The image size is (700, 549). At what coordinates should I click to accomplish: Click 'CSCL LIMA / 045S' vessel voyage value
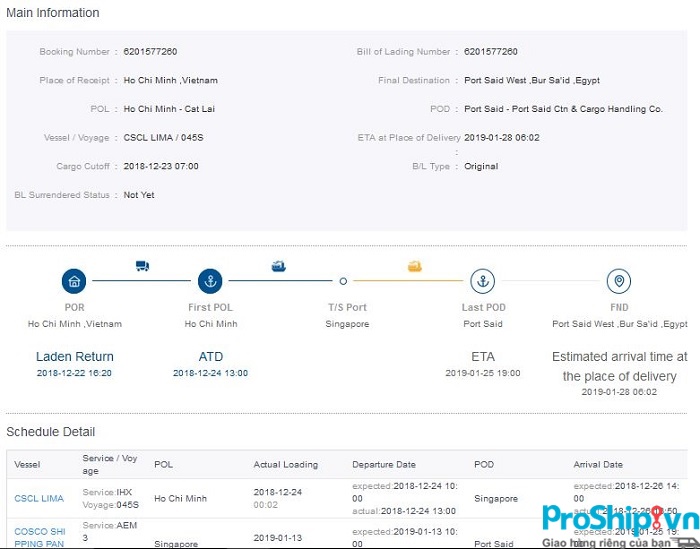[x=163, y=137]
